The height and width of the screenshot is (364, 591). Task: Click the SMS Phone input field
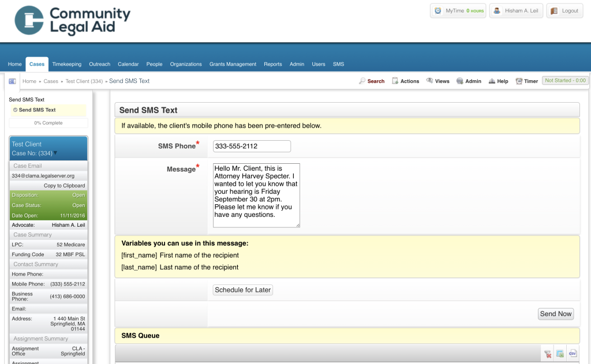pyautogui.click(x=252, y=146)
